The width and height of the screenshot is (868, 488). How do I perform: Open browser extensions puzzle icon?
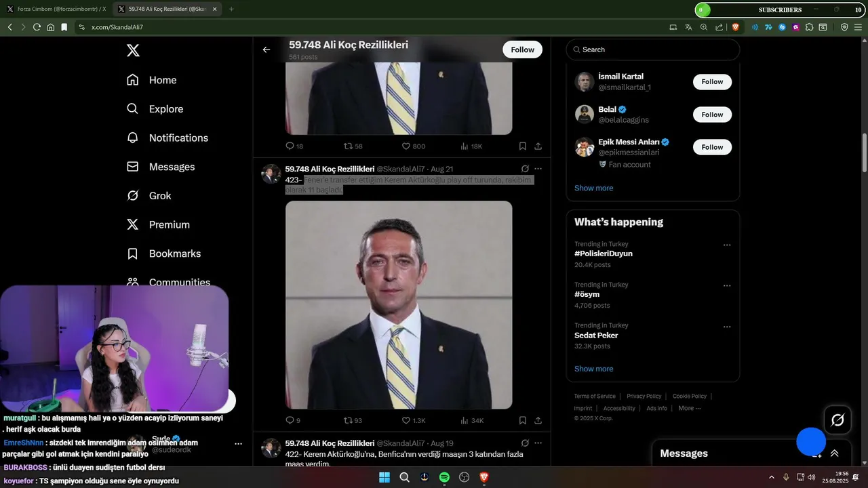click(809, 27)
